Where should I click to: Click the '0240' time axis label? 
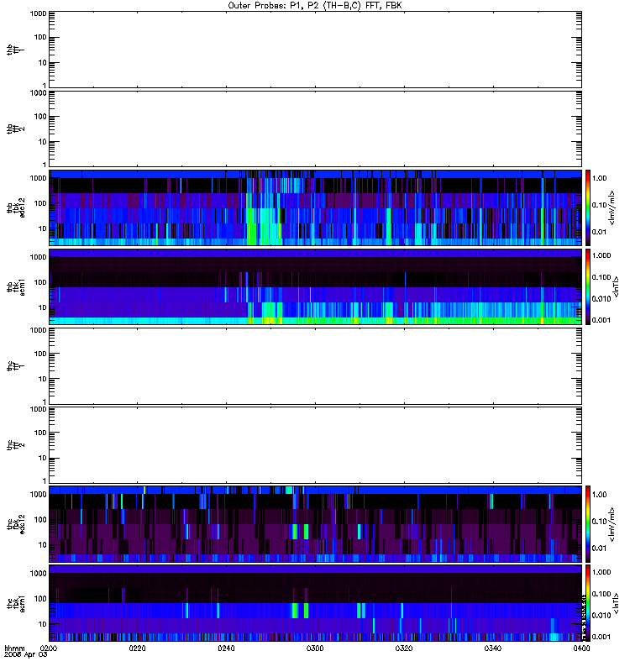(x=226, y=648)
